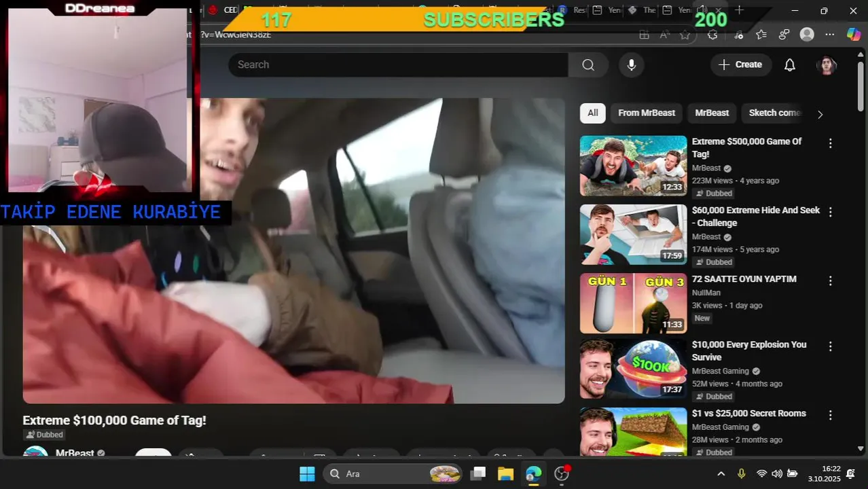Click the 72 SAATTE OYUN YAPTIM title
The image size is (868, 489).
tap(744, 279)
